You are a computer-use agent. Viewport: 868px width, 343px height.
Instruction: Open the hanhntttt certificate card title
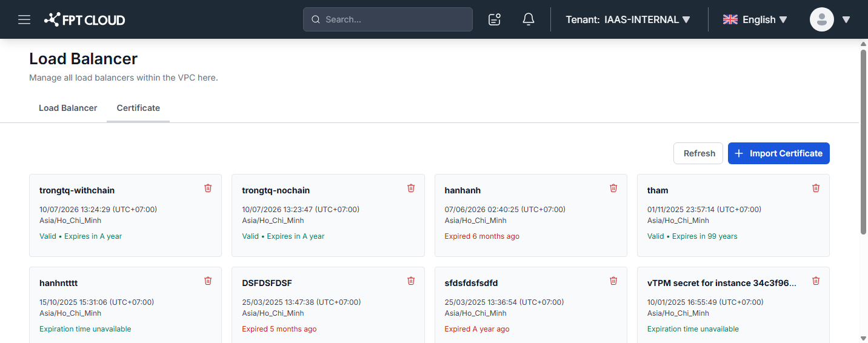click(58, 283)
